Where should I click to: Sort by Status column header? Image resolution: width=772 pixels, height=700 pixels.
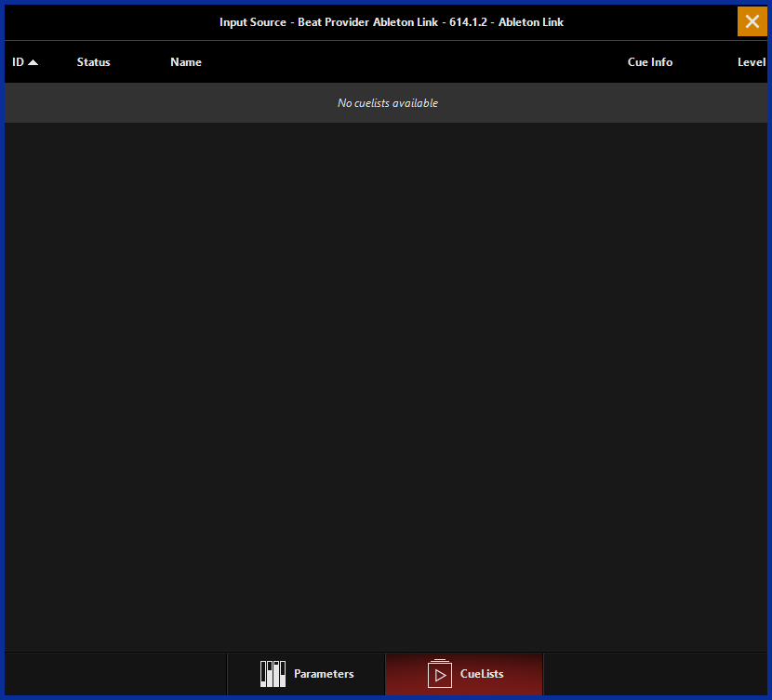tap(94, 62)
